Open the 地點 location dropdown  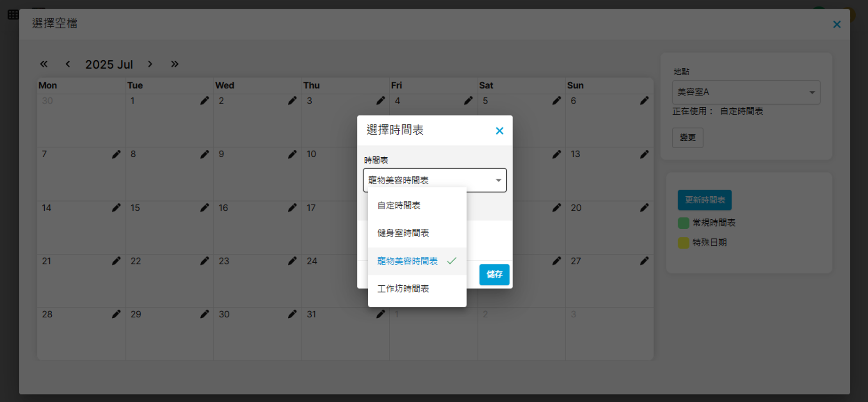coord(746,92)
